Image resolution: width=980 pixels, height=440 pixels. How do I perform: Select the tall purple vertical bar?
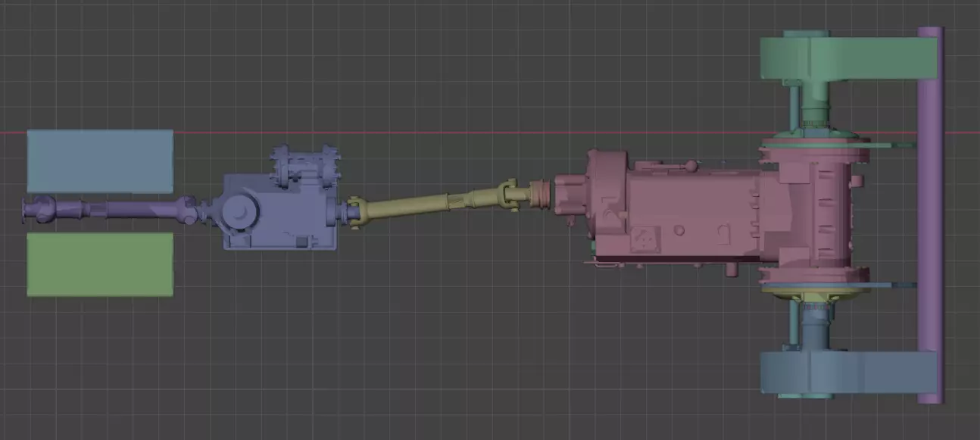click(x=930, y=214)
